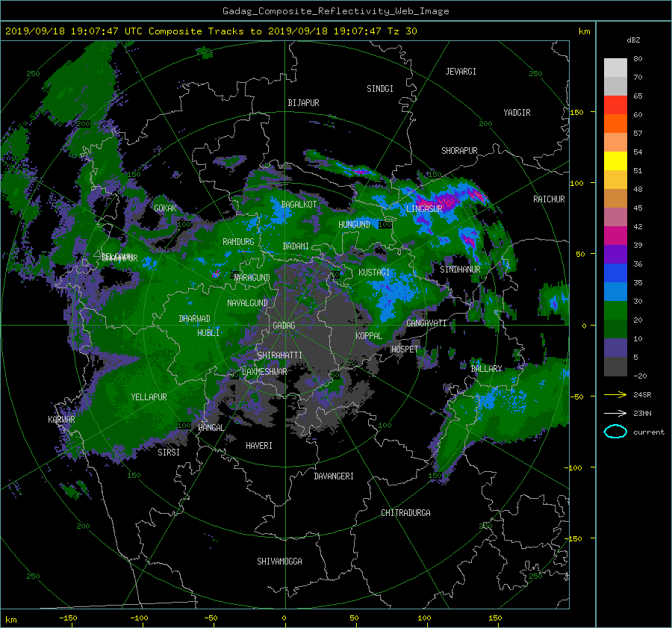
Task: Click the 100 value on the bottom km axis
Action: [x=424, y=618]
